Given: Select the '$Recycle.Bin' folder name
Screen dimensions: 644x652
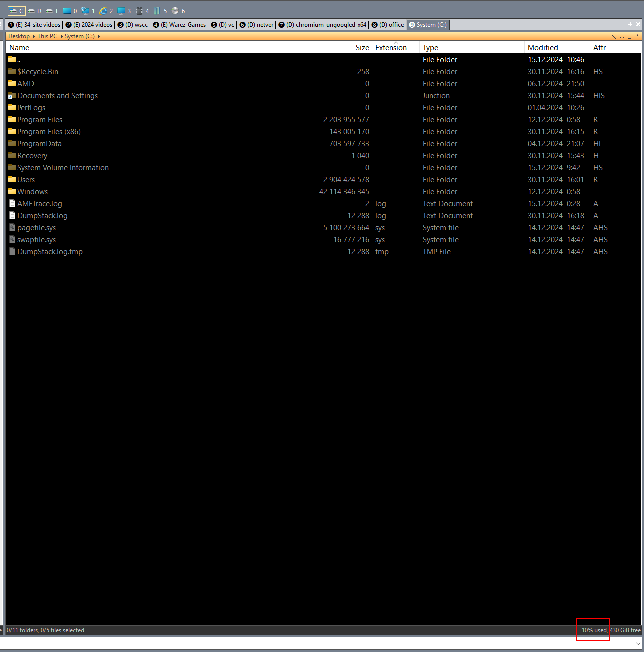Looking at the screenshot, I should 38,72.
